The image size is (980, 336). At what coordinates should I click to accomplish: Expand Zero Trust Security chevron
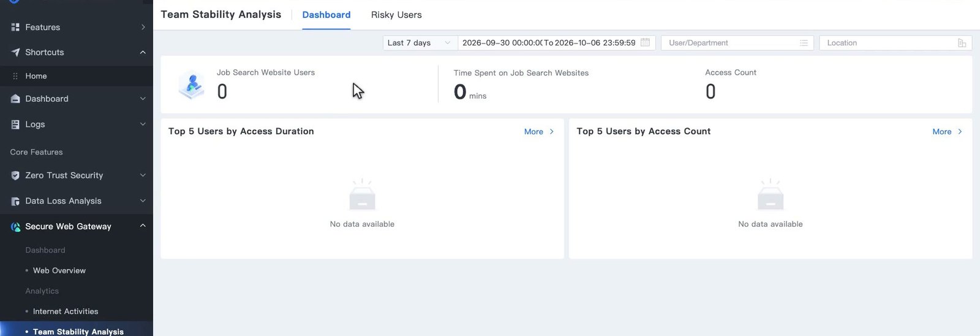point(143,175)
